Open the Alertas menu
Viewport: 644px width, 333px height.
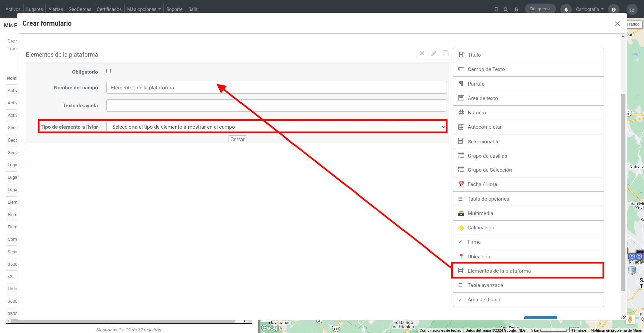click(x=56, y=9)
